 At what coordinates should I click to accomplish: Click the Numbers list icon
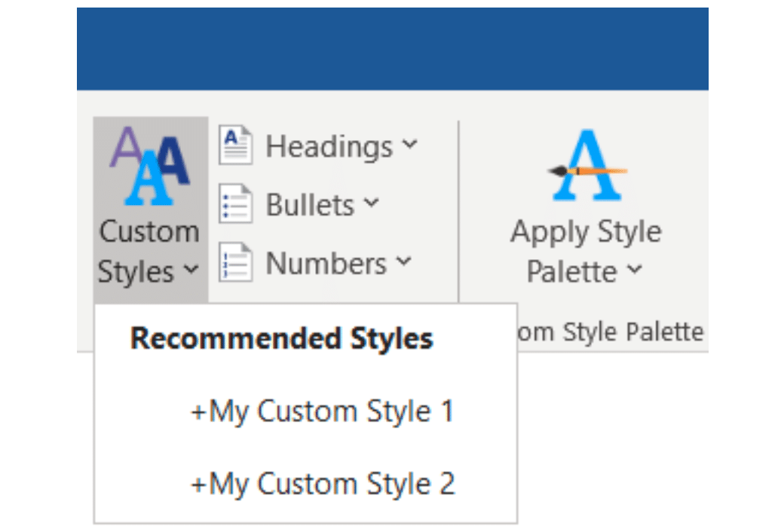click(236, 261)
